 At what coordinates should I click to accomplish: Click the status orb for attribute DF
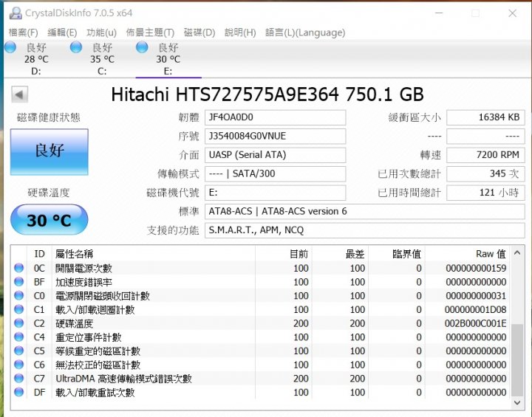coord(19,392)
